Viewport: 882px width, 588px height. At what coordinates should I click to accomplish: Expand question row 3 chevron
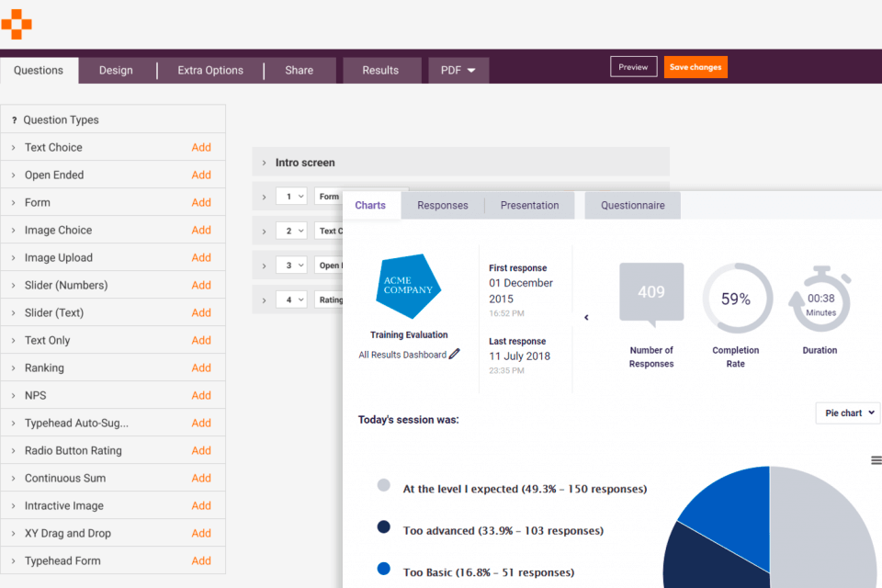pos(264,266)
